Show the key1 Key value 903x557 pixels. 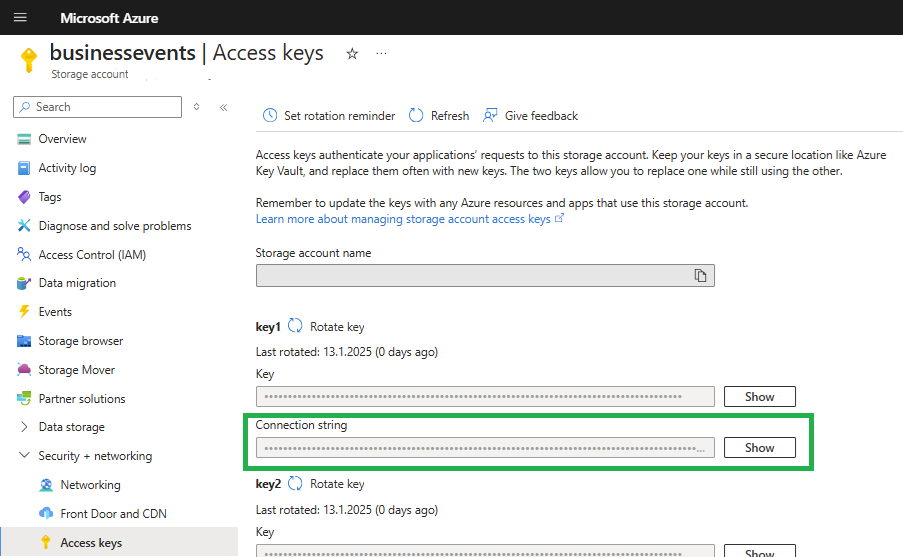(x=759, y=397)
